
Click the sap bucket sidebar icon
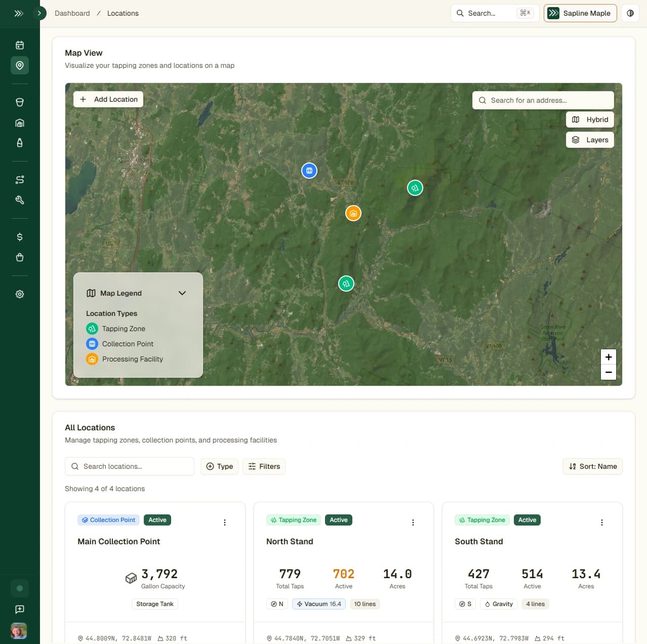coord(20,102)
